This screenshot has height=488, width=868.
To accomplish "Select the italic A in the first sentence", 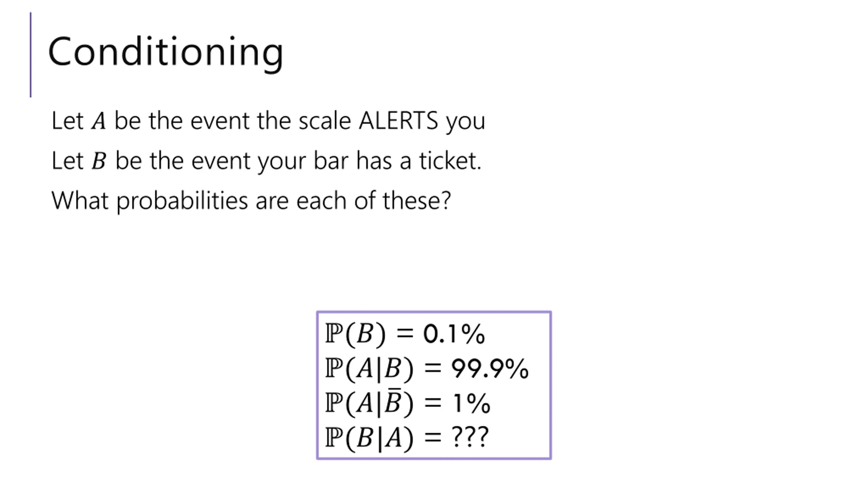I will pyautogui.click(x=99, y=121).
